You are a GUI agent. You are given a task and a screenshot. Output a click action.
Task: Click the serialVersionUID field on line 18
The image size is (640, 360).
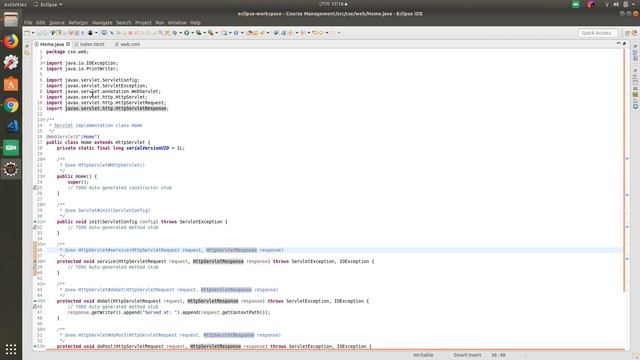[147, 148]
